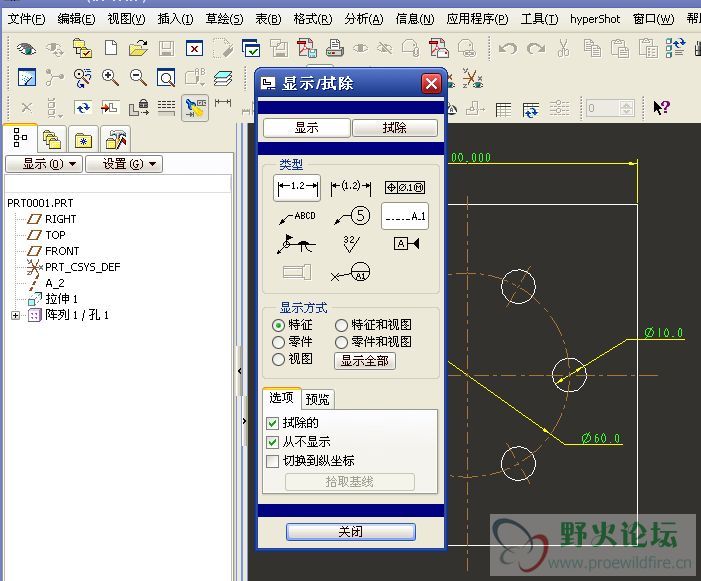Click the show/erase toolbar icon
This screenshot has width=701, height=581.
pyautogui.click(x=195, y=108)
